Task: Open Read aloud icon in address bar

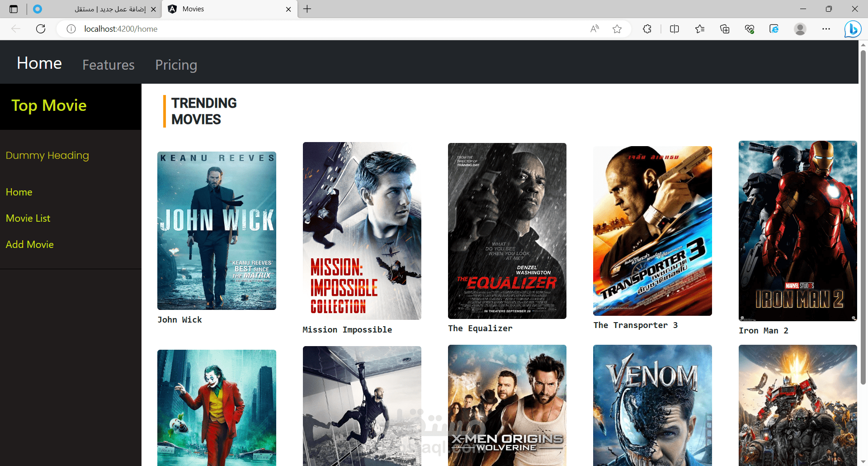Action: 594,29
